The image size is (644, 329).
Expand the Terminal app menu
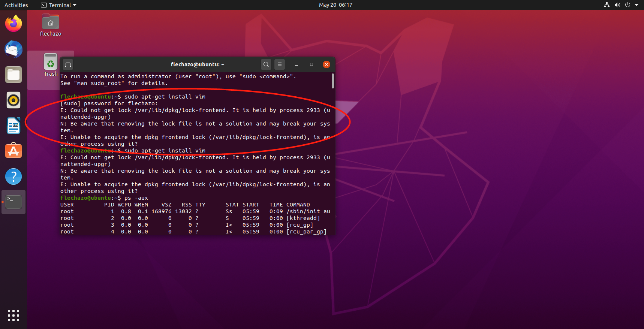point(58,5)
